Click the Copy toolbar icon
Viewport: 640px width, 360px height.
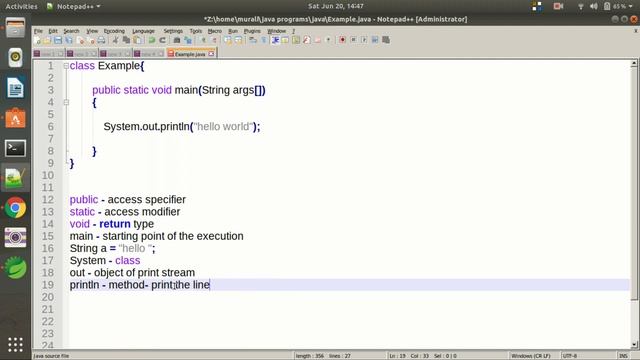pyautogui.click(x=126, y=40)
